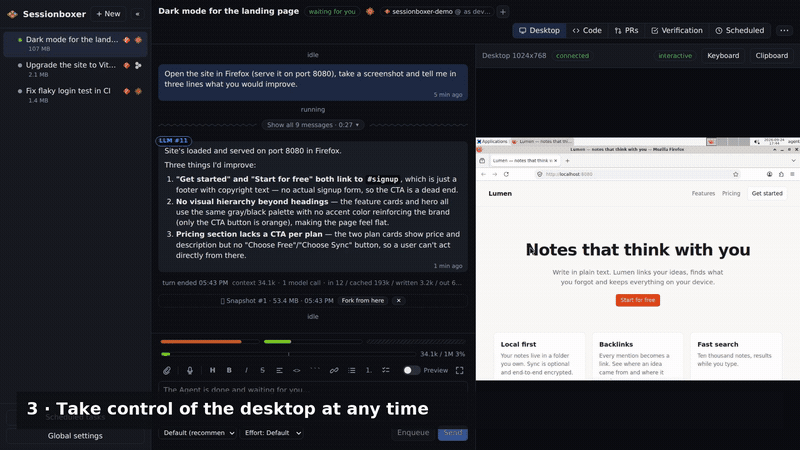The width and height of the screenshot is (800, 450).
Task: Select the Fix flaky login test in CI session
Action: (75, 95)
